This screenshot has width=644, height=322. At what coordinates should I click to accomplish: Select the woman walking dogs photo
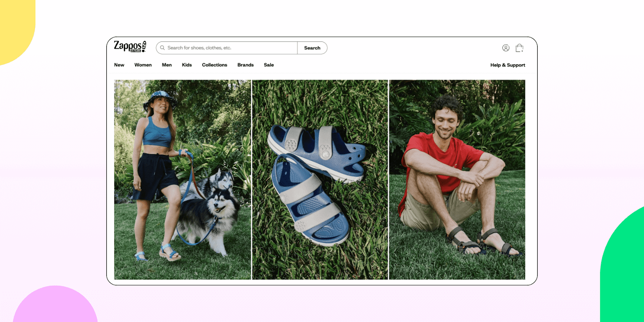point(182,180)
